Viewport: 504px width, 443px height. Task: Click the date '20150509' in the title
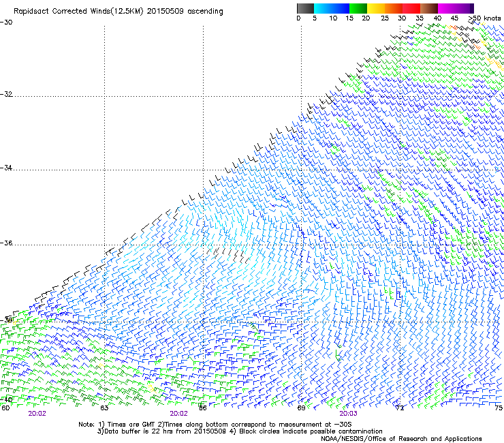pos(166,12)
